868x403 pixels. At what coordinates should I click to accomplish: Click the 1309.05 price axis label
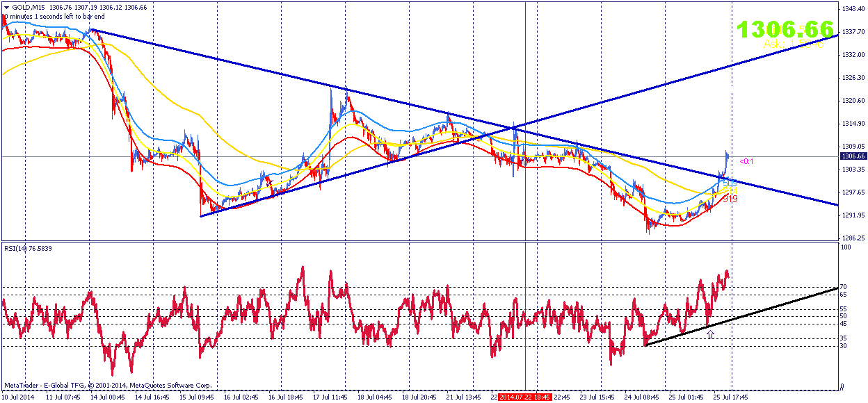click(x=852, y=147)
